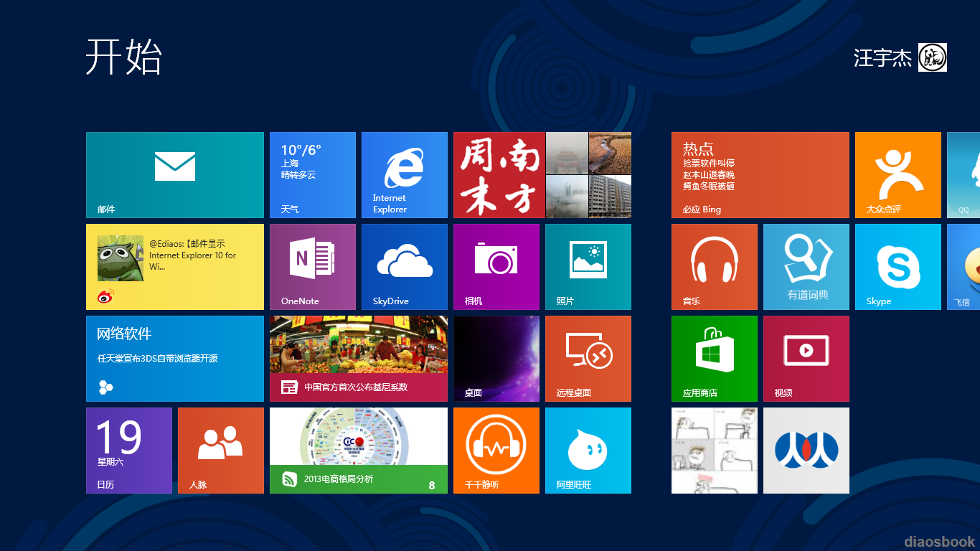Open the blue and red logo tile

(x=806, y=451)
